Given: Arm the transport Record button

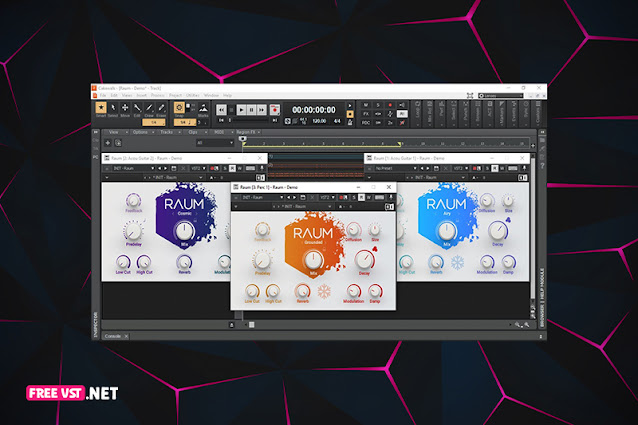Looking at the screenshot, I should pos(275,110).
